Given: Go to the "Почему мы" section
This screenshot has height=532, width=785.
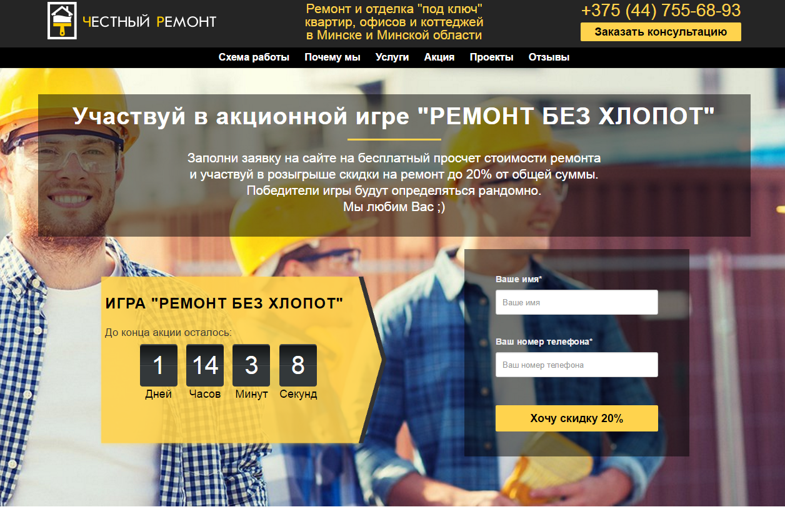Looking at the screenshot, I should 332,57.
